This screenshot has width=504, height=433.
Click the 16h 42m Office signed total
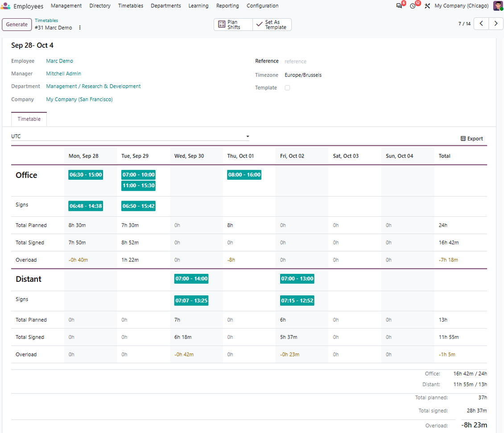449,243
